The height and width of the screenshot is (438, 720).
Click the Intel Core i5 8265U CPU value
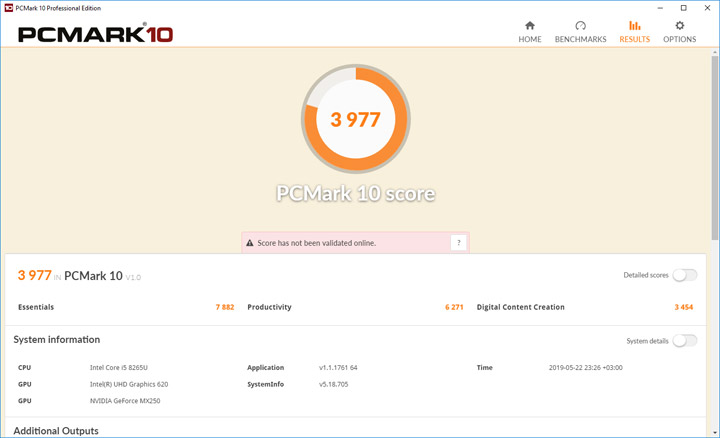tap(119, 368)
